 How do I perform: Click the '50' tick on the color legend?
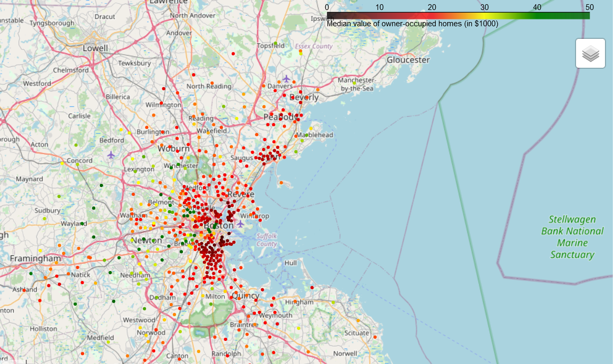point(589,7)
